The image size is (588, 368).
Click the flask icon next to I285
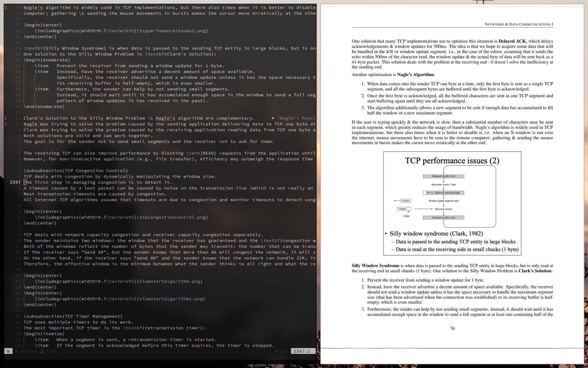[42, 351]
